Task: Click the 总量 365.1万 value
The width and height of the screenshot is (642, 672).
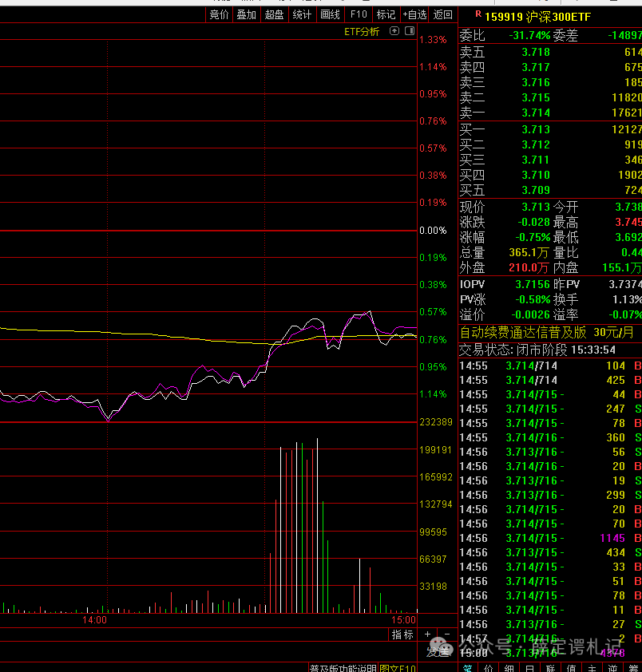Action: pyautogui.click(x=529, y=252)
